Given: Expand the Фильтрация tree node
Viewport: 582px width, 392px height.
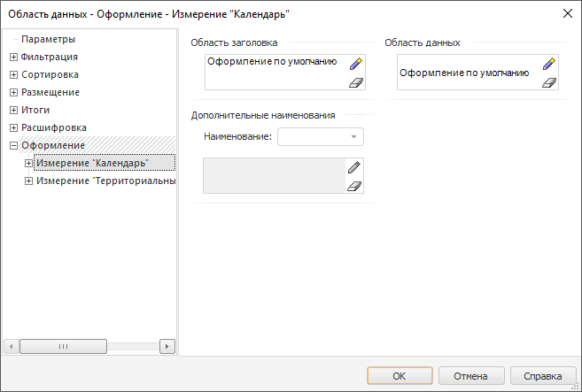Looking at the screenshot, I should (13, 57).
